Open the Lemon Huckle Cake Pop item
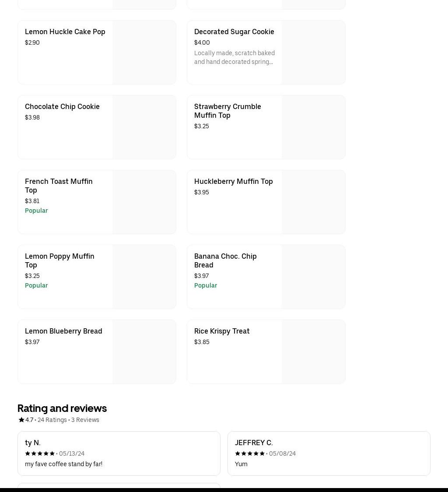The height and width of the screenshot is (492, 448). [x=65, y=32]
